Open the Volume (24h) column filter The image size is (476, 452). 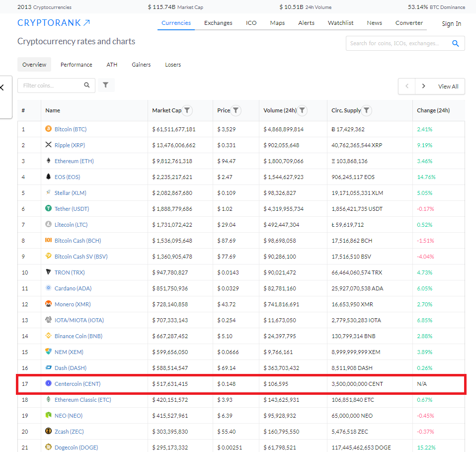coord(303,110)
